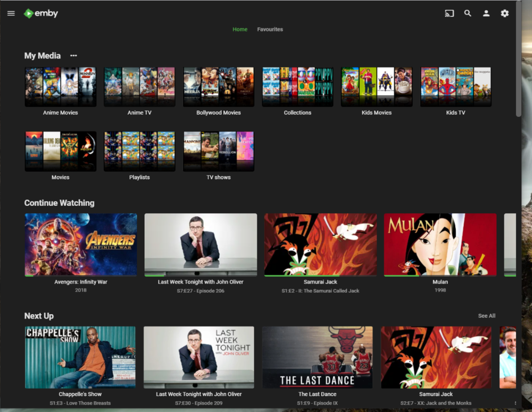The height and width of the screenshot is (412, 532).
Task: Open the Anime TV library
Action: coord(139,87)
